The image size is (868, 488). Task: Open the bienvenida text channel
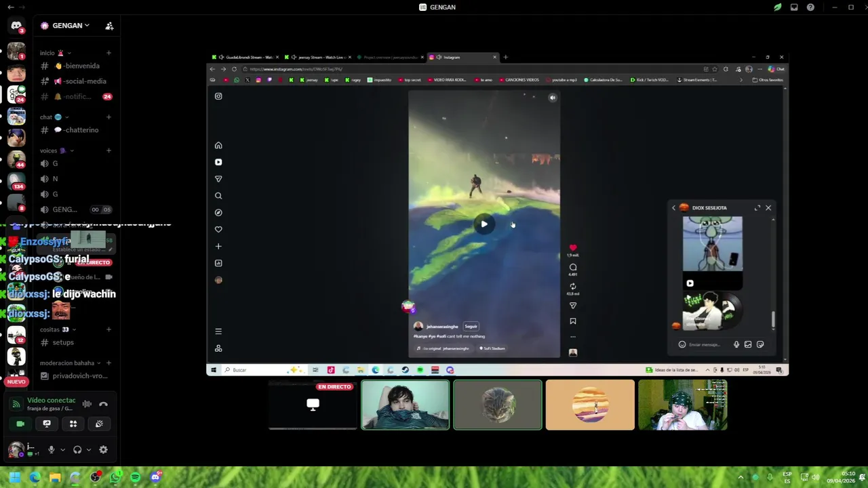pyautogui.click(x=76, y=66)
